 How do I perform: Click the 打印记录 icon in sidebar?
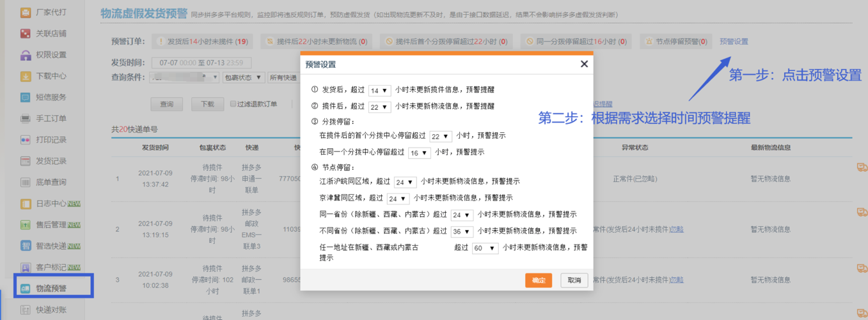tap(26, 140)
